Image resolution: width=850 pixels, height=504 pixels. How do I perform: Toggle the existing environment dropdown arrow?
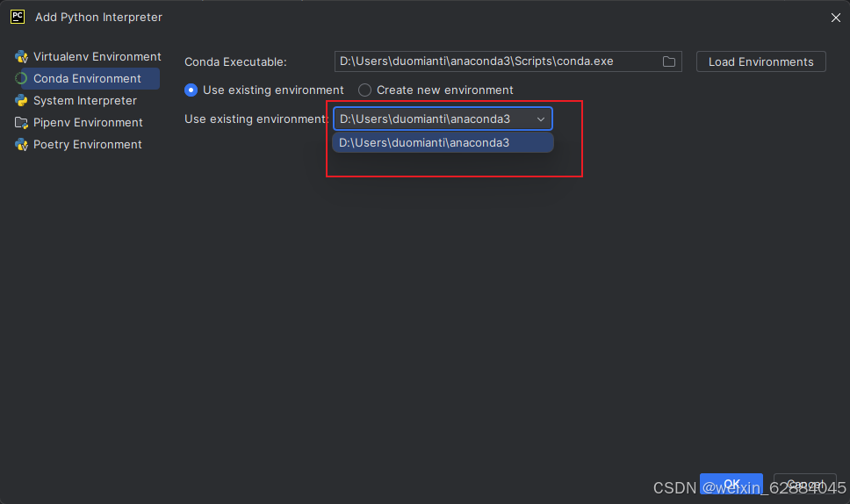pos(540,119)
